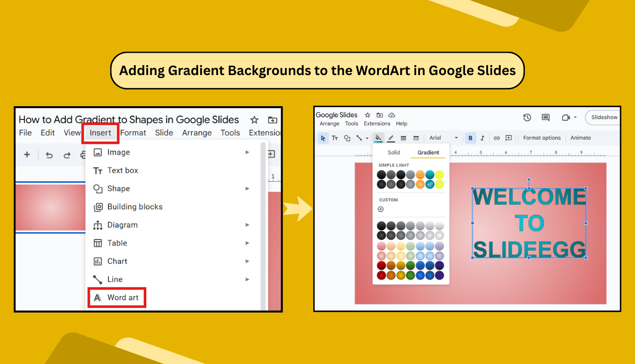Select the arrow selection tool

(x=323, y=138)
